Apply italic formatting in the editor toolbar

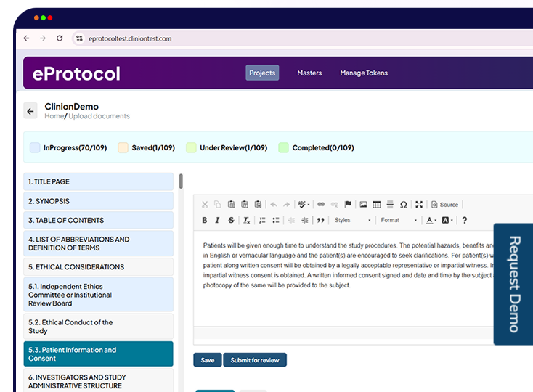point(217,220)
